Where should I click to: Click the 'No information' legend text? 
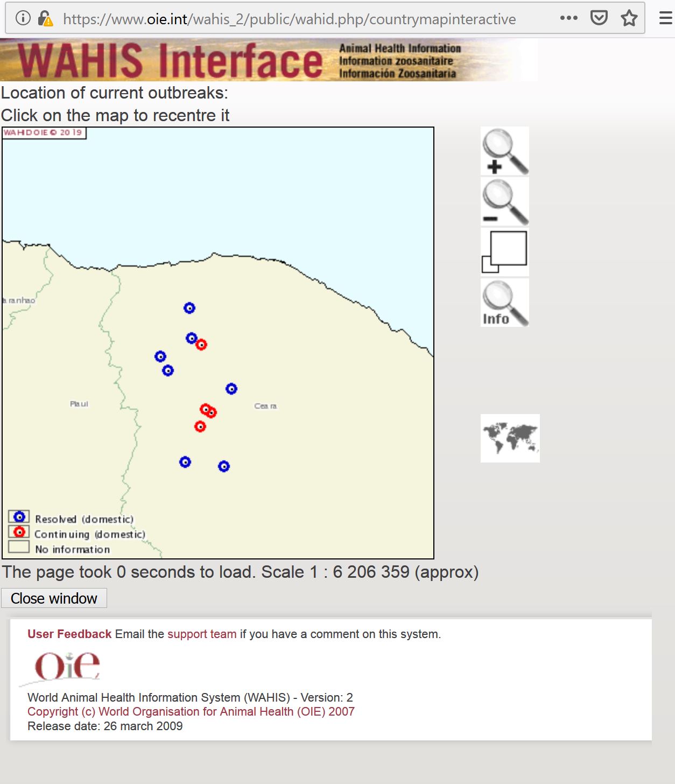click(x=73, y=549)
